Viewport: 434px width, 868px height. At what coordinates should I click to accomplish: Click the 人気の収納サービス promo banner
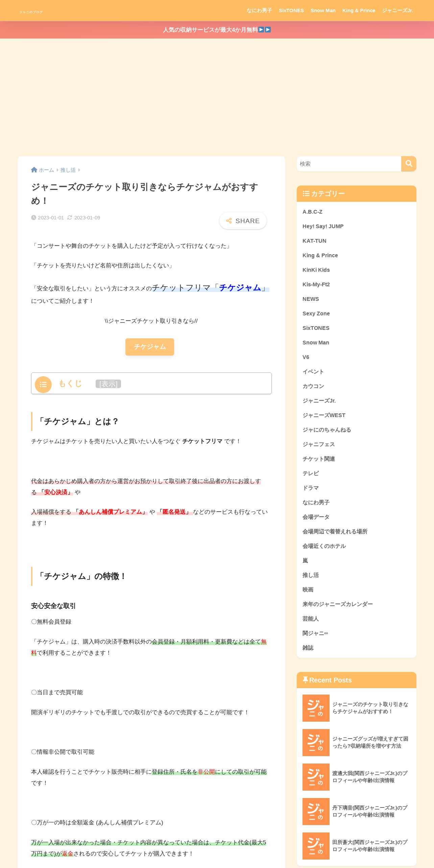coord(217,30)
